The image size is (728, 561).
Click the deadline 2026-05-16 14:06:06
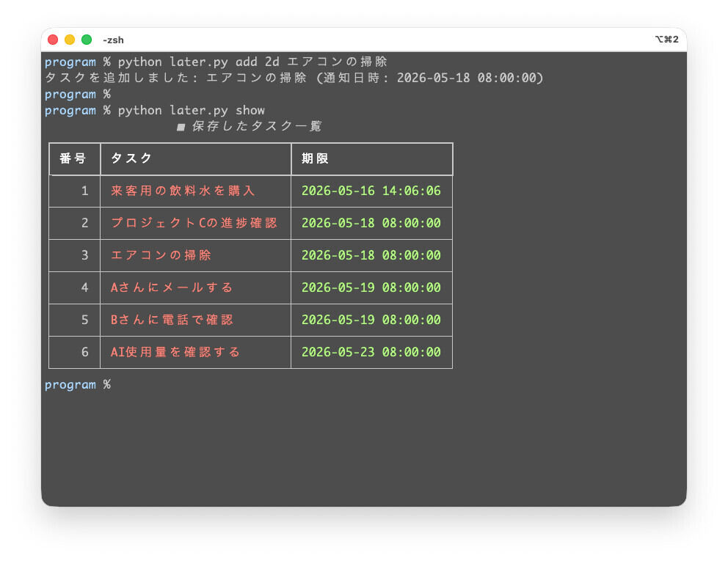point(371,191)
